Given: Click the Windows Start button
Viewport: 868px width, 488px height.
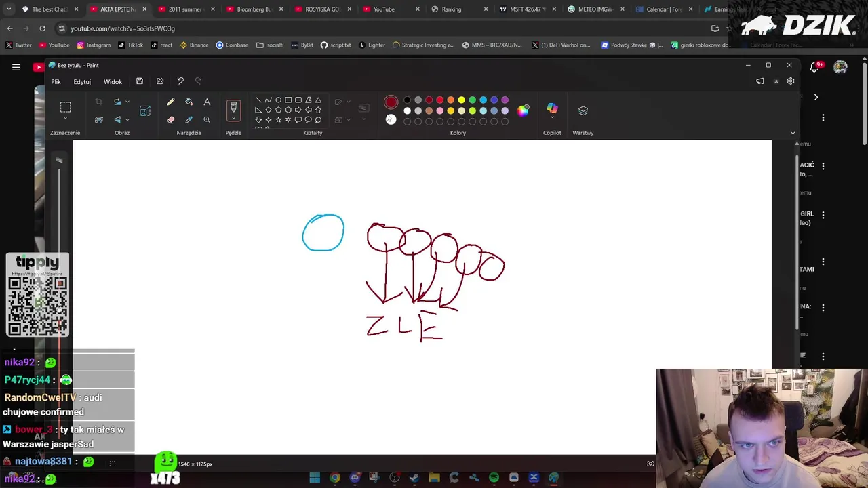Looking at the screenshot, I should 315,478.
